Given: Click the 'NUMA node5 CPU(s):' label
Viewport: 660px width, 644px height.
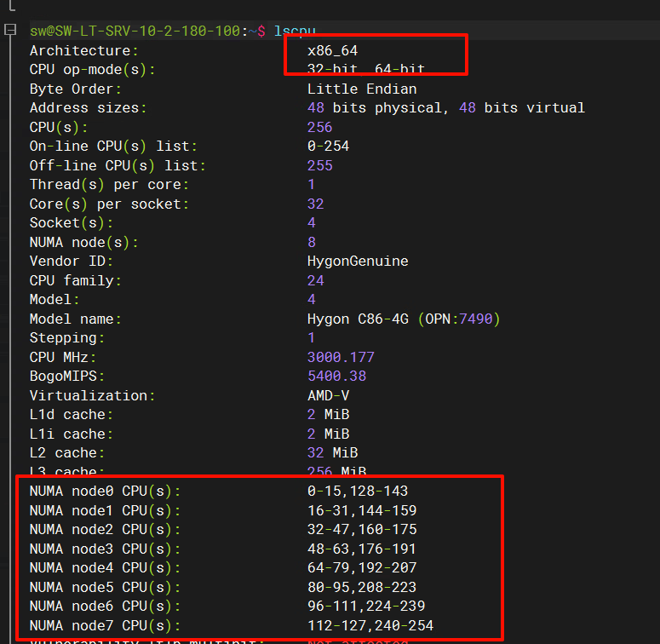Looking at the screenshot, I should coord(105,587).
